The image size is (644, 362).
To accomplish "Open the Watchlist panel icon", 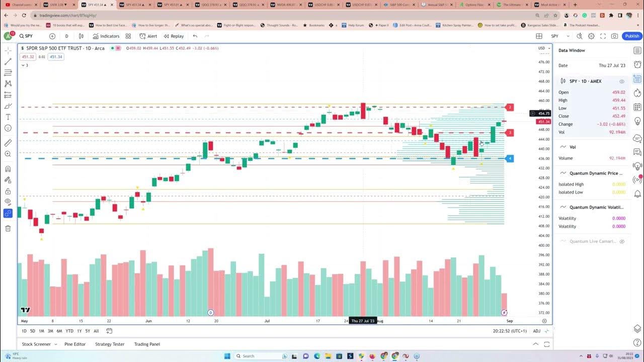I will tap(637, 51).
